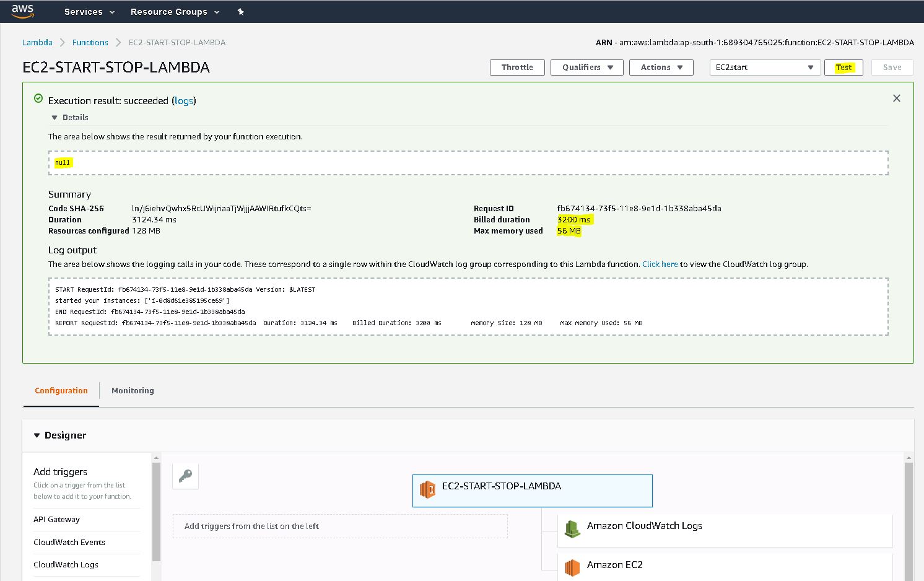Open the Actions dropdown menu

(661, 68)
